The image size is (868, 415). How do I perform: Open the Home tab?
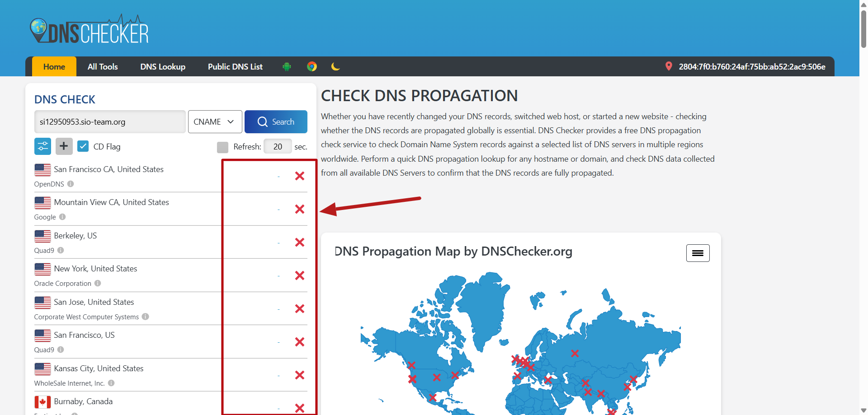point(54,66)
